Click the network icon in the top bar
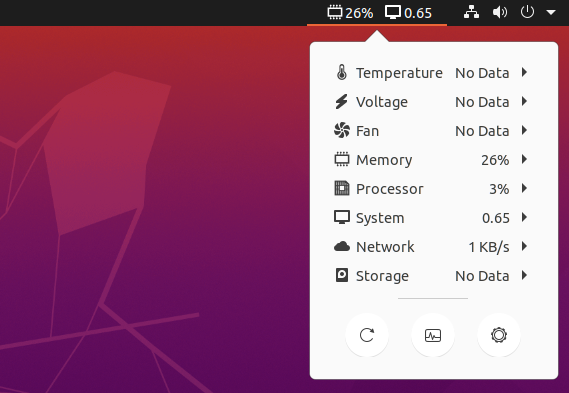This screenshot has height=393, width=569. 471,13
